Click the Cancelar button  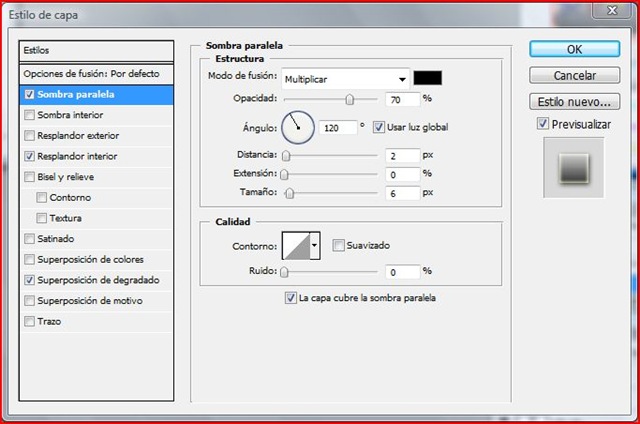(x=575, y=75)
